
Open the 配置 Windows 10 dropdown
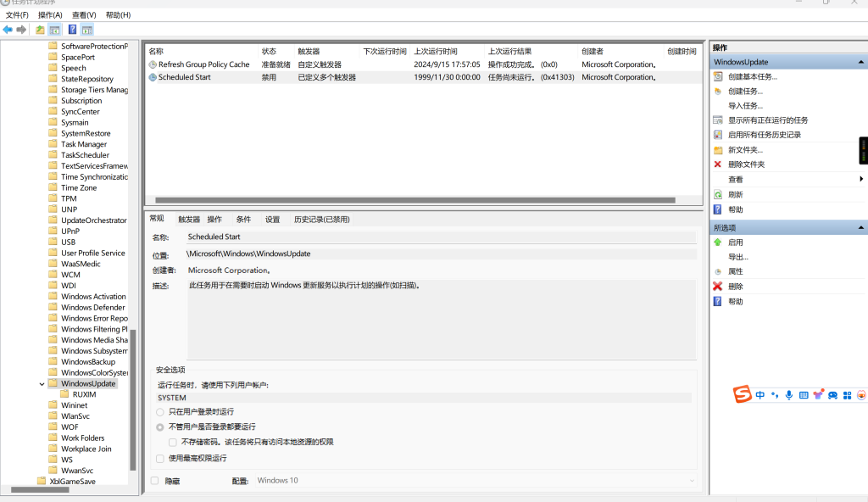click(x=475, y=481)
